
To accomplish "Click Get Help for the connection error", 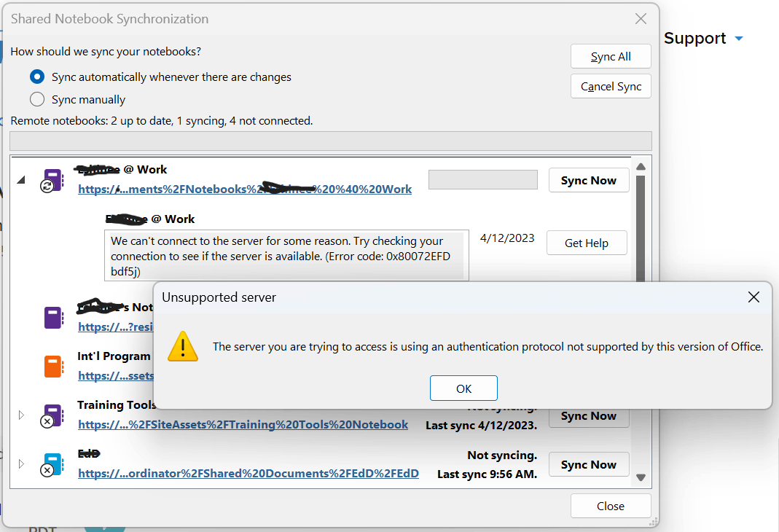I will coord(586,243).
